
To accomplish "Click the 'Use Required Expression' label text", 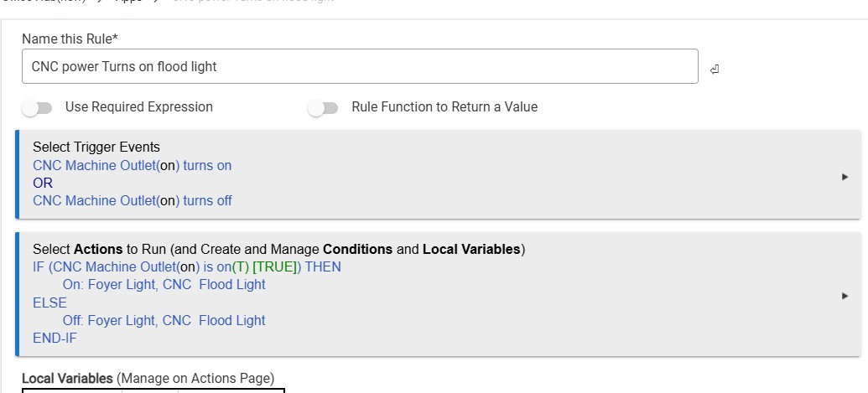I will pyautogui.click(x=138, y=107).
